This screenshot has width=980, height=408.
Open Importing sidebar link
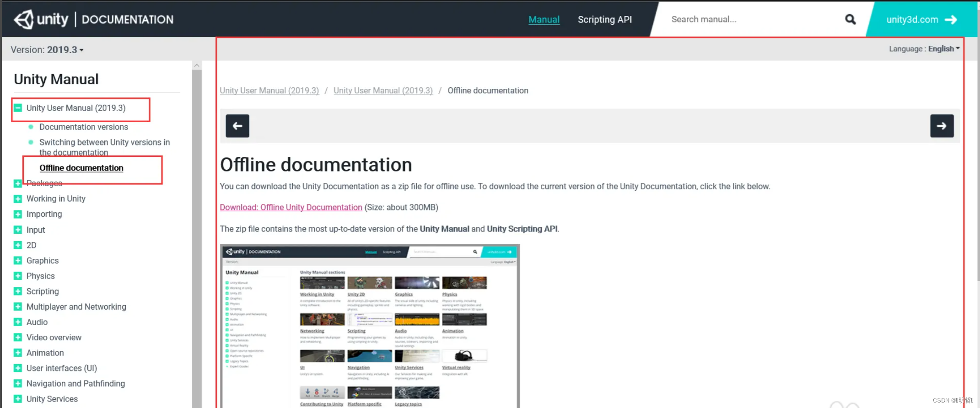point(44,214)
